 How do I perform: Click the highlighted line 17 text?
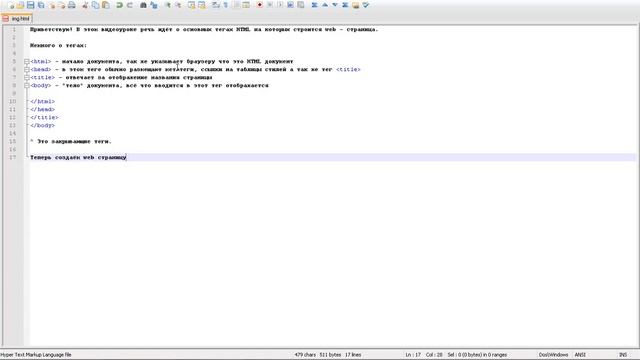coord(78,158)
